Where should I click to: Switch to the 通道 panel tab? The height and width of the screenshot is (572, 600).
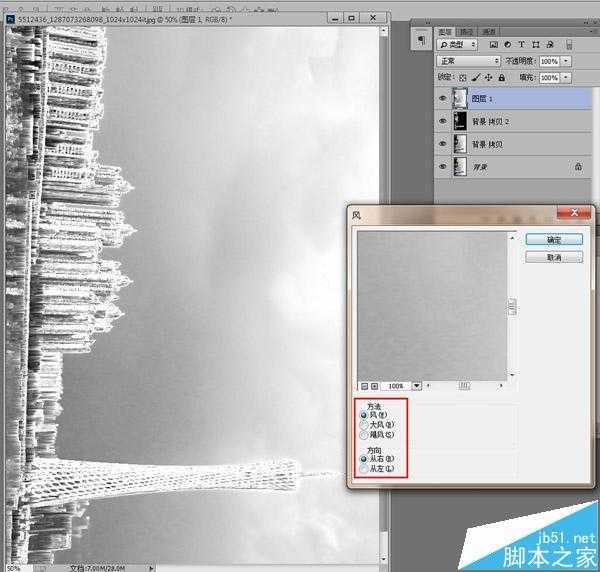(x=466, y=32)
